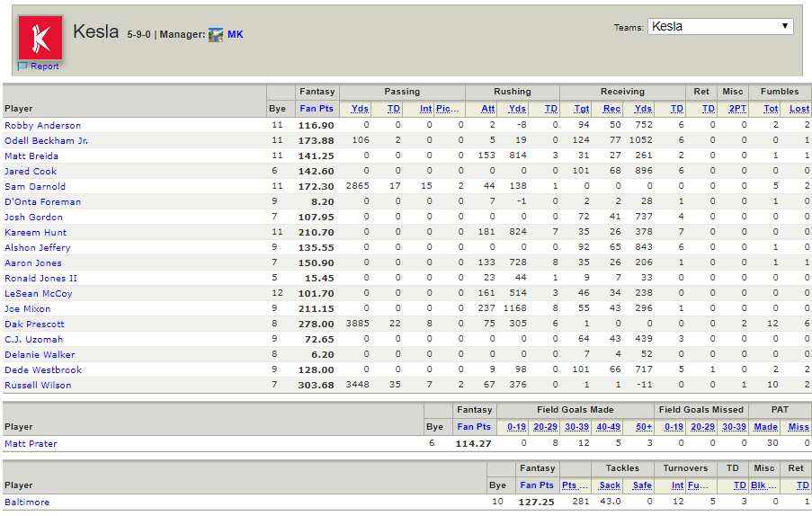Viewport: 812px width, 516px height.
Task: Sort by Passing Int column
Action: [x=425, y=108]
